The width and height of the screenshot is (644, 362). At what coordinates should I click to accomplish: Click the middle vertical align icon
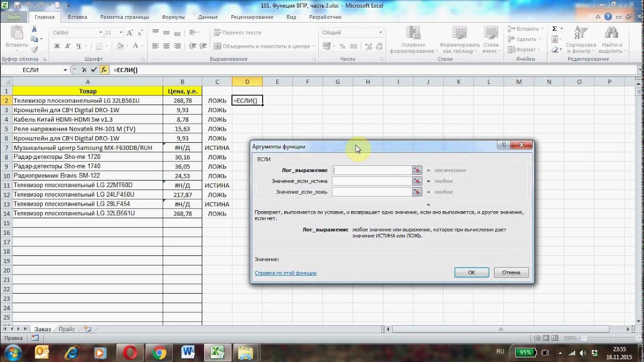[166, 33]
